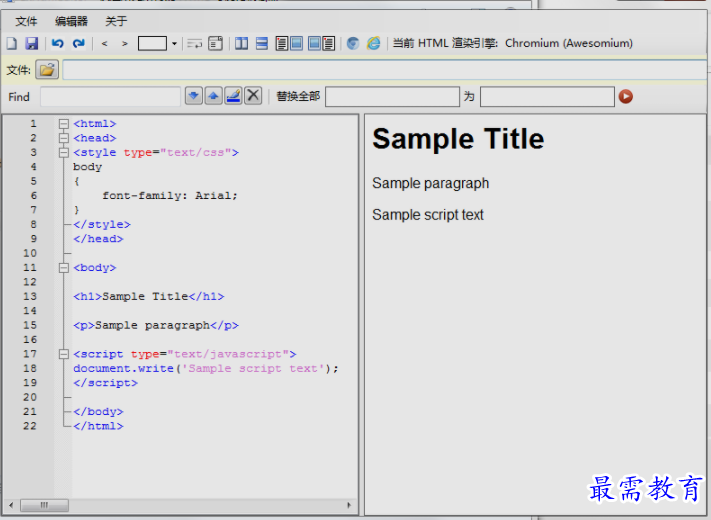Click the 'body' selector on line 4

point(88,167)
